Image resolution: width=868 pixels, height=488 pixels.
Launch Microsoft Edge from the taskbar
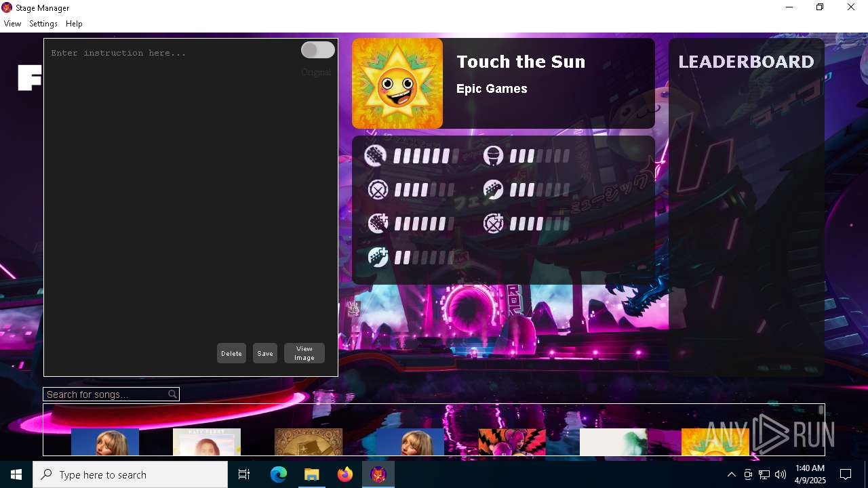click(x=279, y=474)
